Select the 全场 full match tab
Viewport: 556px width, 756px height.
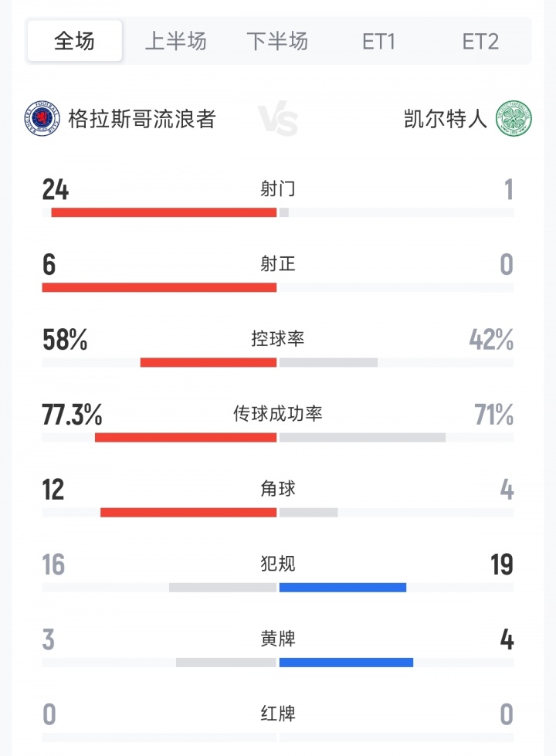[x=75, y=41]
